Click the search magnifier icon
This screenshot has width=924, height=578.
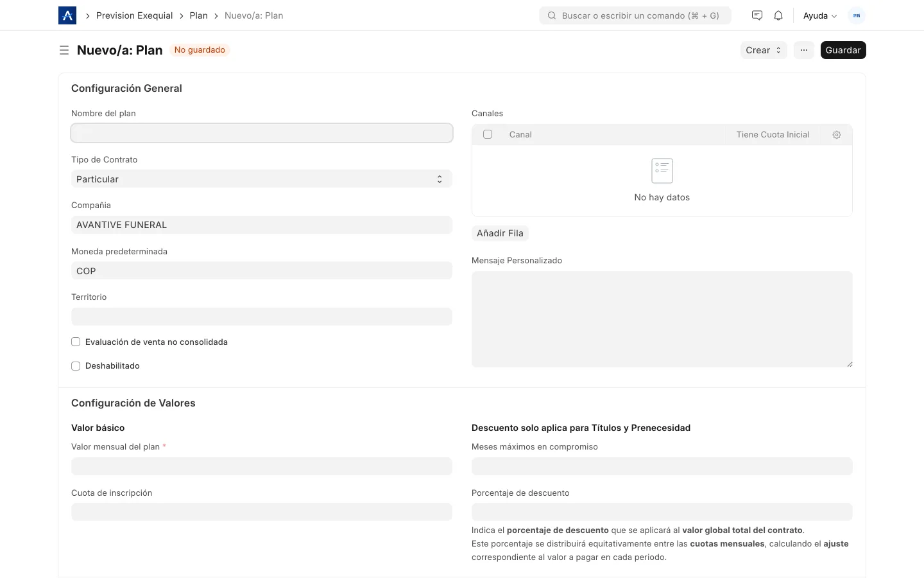click(552, 15)
